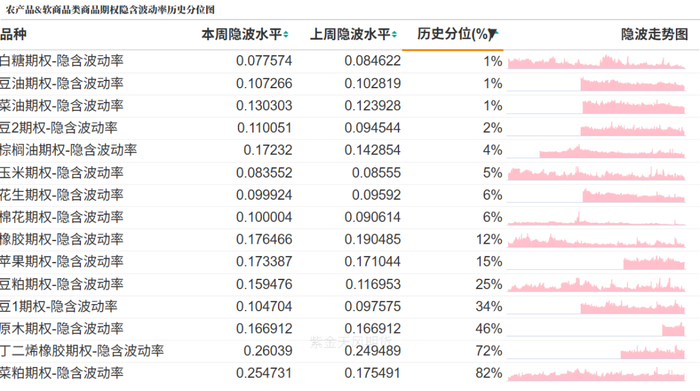This screenshot has height=391, width=700.
Task: Click the 本周隐波水平 column header text
Action: pyautogui.click(x=242, y=34)
